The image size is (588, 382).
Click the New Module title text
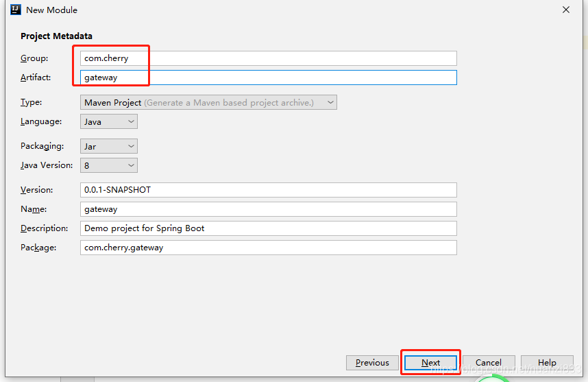click(x=52, y=10)
